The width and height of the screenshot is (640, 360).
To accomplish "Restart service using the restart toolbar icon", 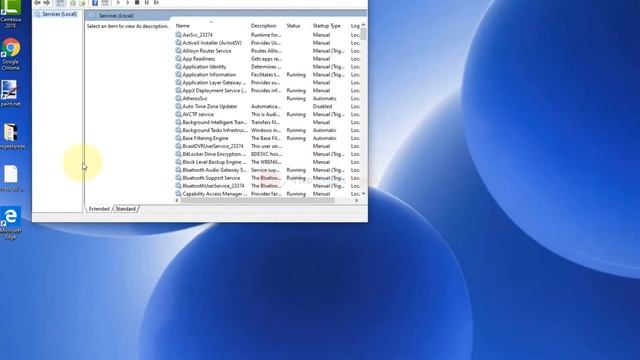I will click(156, 2).
